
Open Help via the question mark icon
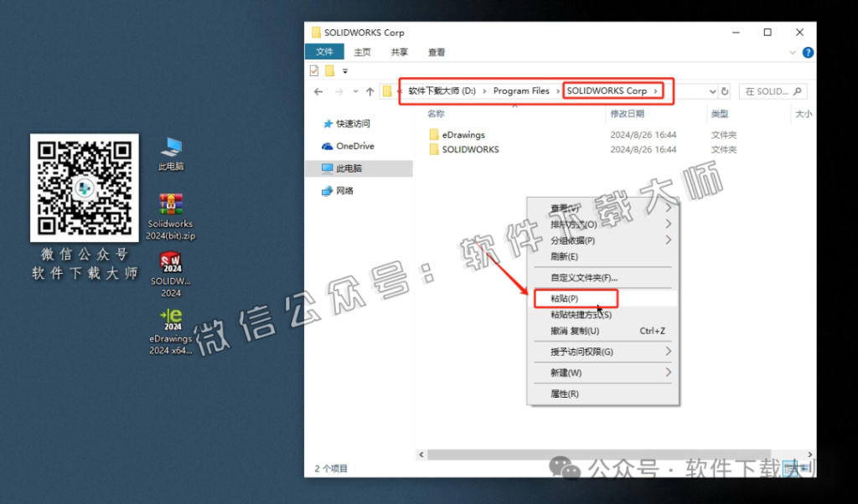click(806, 52)
